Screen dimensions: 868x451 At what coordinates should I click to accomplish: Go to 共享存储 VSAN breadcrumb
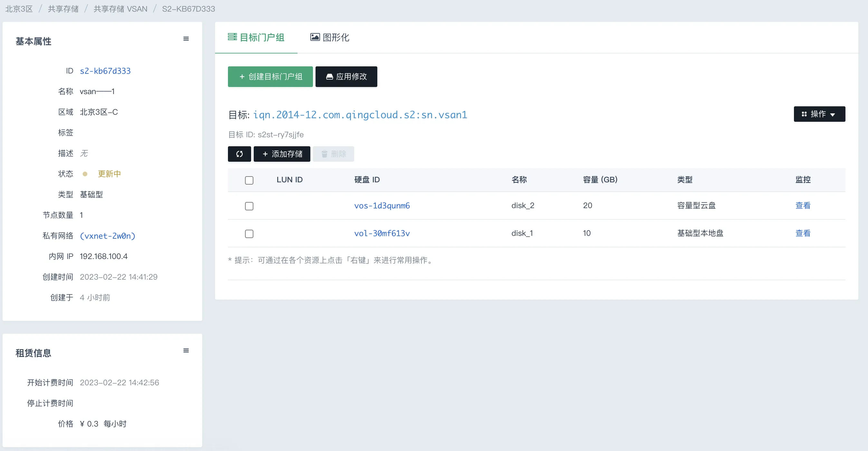click(x=120, y=9)
